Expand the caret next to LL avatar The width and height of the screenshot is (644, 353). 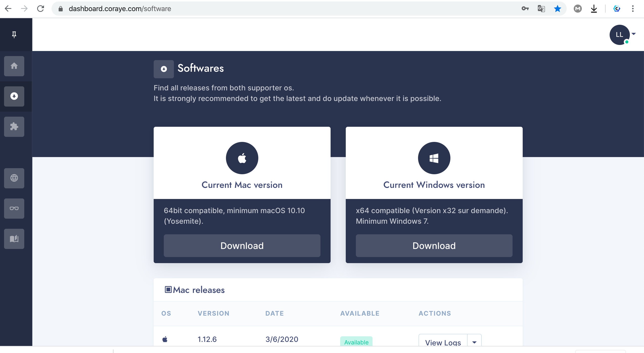click(633, 34)
